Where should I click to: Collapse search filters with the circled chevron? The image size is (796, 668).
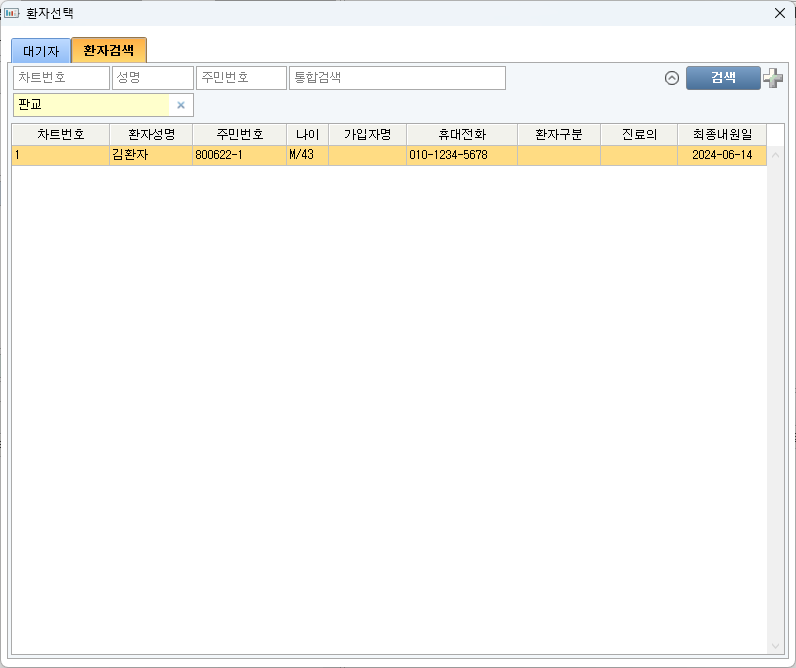[672, 78]
